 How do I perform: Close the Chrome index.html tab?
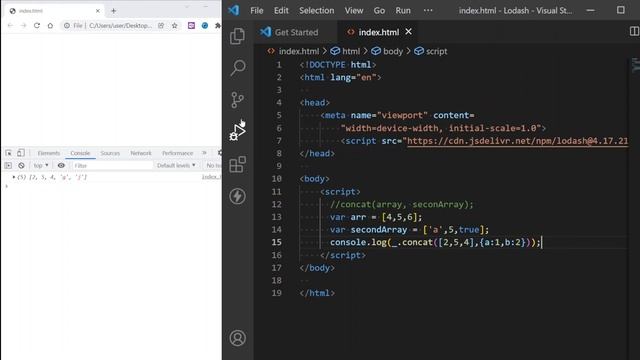pyautogui.click(x=98, y=11)
